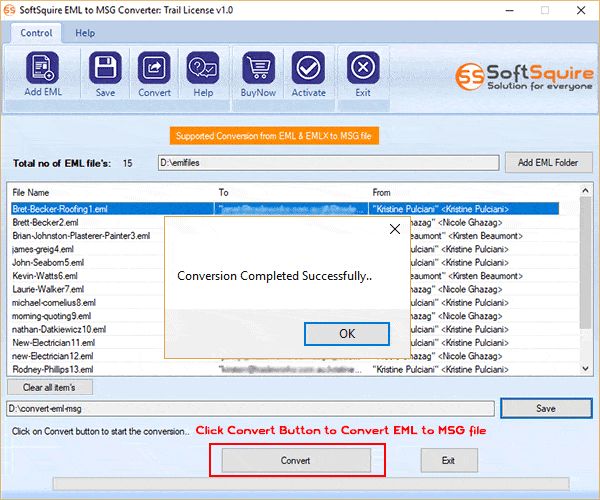Image resolution: width=600 pixels, height=500 pixels.
Task: Click the Add EML Folder button
Action: [548, 163]
